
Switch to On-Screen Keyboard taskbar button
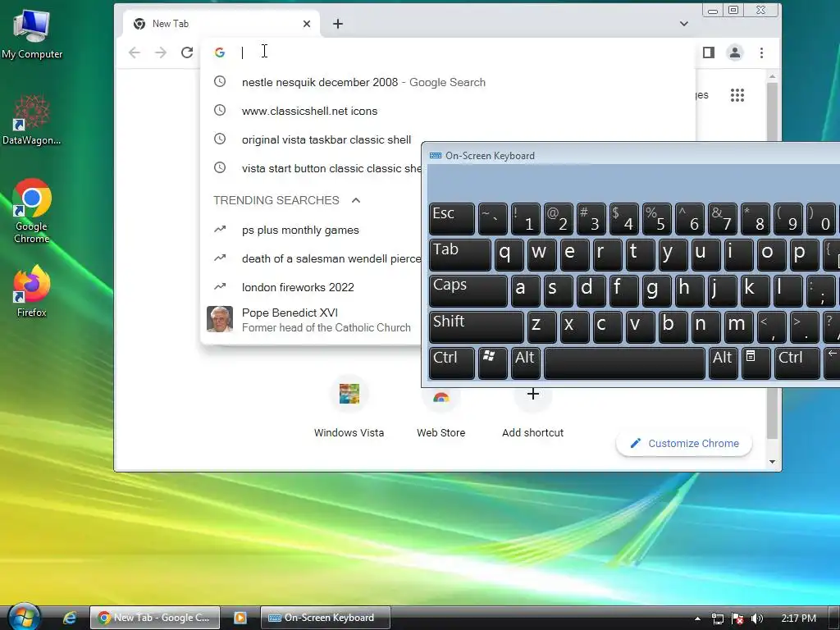[325, 618]
